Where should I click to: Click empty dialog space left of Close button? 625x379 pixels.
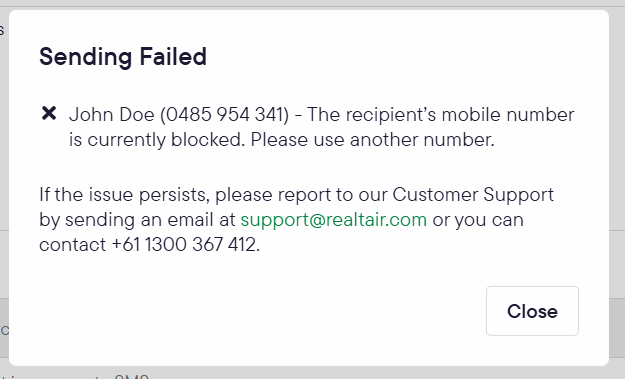(x=259, y=311)
